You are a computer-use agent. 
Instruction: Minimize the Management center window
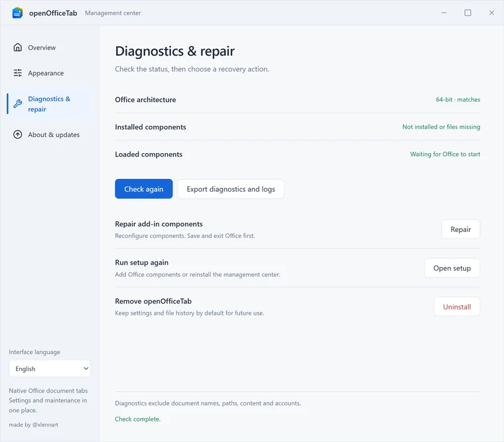[x=444, y=13]
